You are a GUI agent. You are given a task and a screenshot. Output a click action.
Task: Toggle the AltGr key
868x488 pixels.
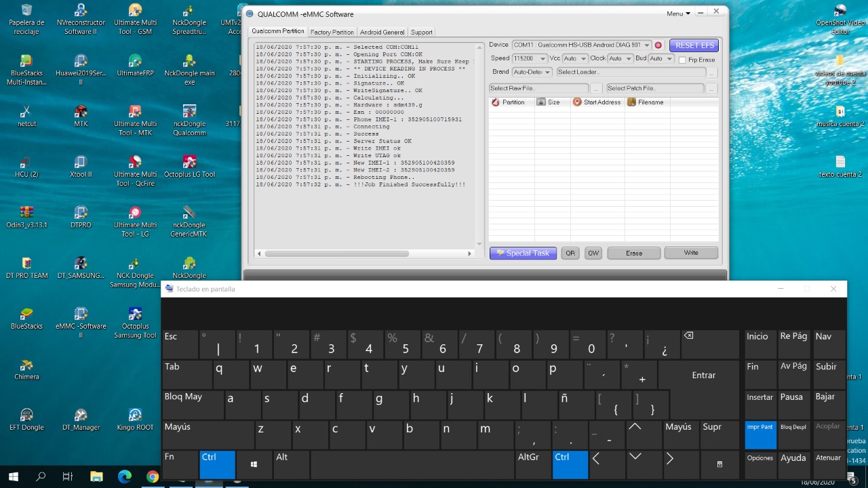pyautogui.click(x=533, y=465)
